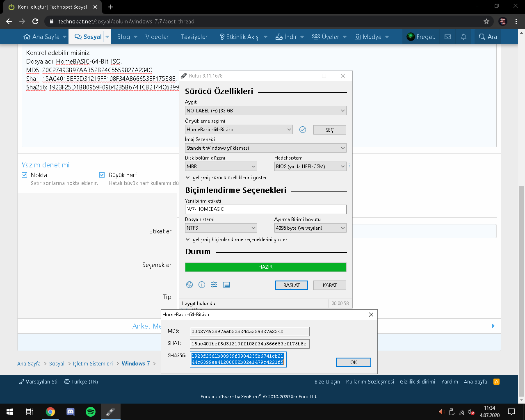The height and width of the screenshot is (420, 525).
Task: Open Fregat. user account menu
Action: coord(421,37)
